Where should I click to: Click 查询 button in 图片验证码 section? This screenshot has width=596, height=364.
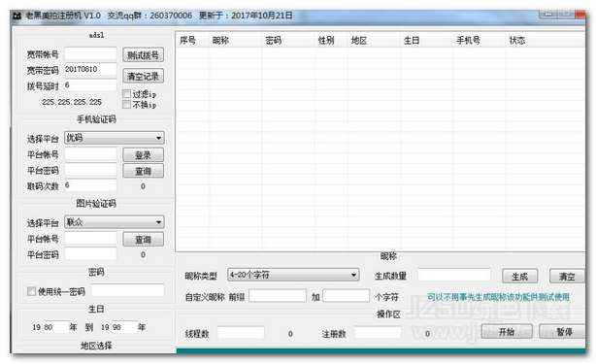tap(144, 240)
